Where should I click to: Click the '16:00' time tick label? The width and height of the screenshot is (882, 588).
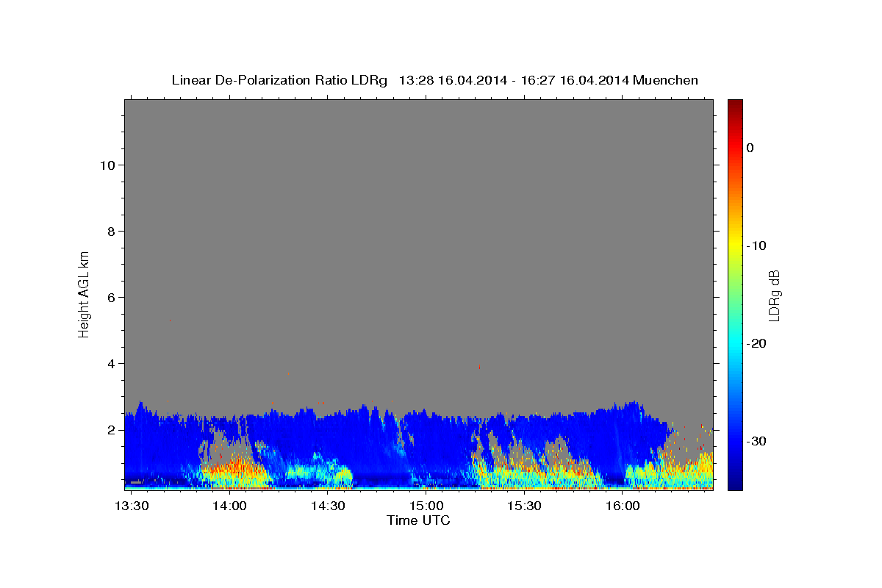point(623,506)
